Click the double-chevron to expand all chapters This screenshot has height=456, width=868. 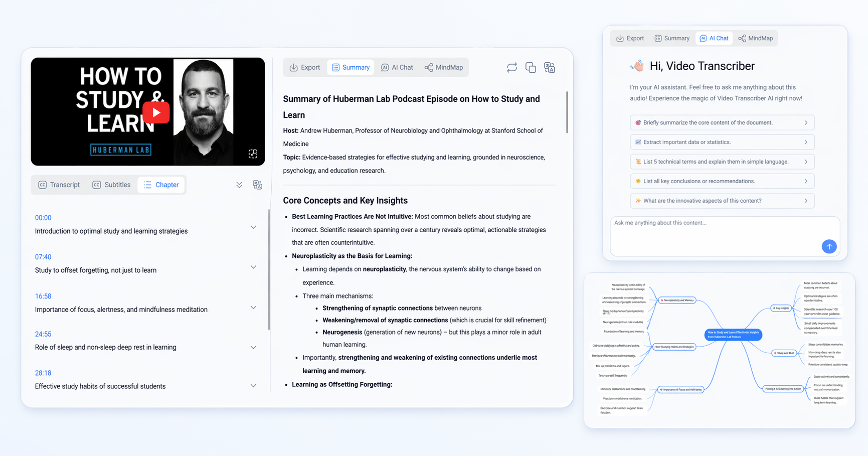239,185
